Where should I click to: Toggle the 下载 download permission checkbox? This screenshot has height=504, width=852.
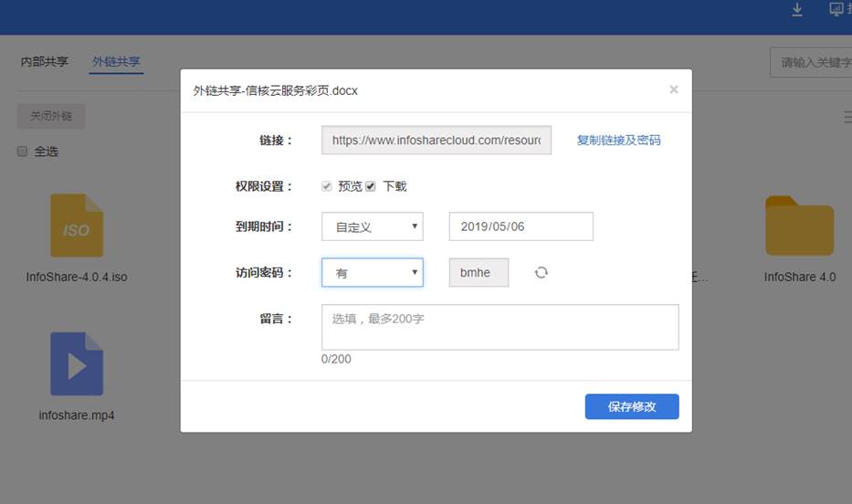click(x=371, y=186)
